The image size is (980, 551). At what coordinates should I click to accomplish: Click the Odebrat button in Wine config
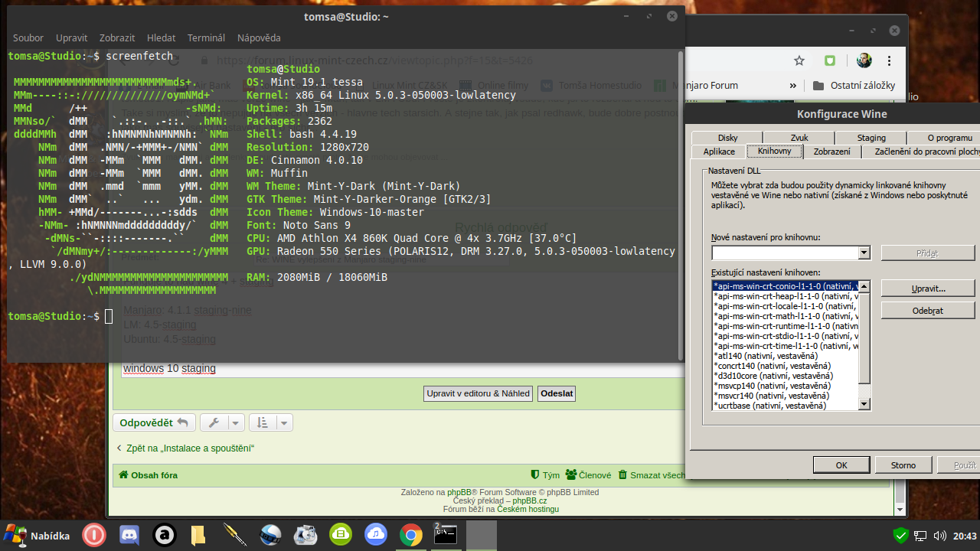927,311
